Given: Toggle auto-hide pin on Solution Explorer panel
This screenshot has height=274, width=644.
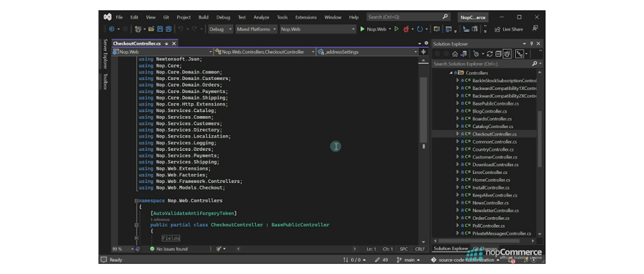Looking at the screenshot, I should [531, 44].
